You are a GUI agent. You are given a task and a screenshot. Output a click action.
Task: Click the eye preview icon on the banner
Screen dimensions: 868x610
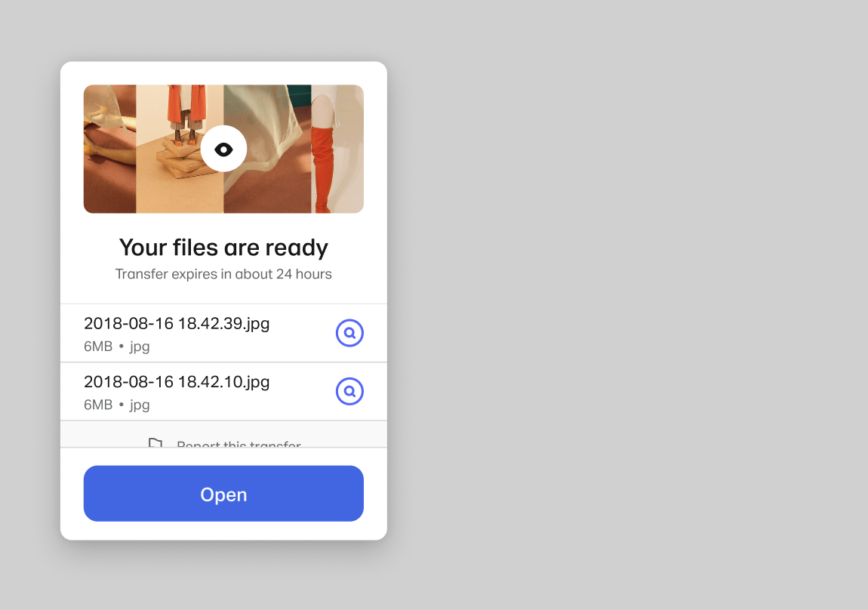tap(223, 149)
